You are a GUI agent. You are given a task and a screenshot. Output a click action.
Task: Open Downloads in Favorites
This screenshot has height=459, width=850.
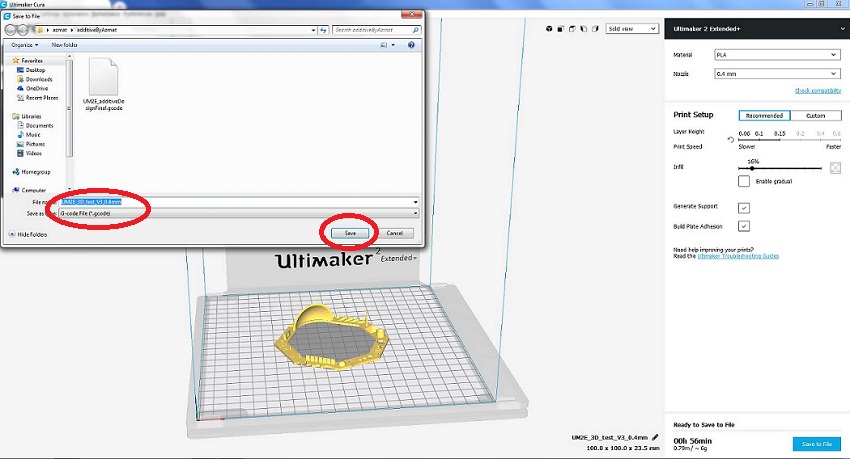(x=35, y=79)
